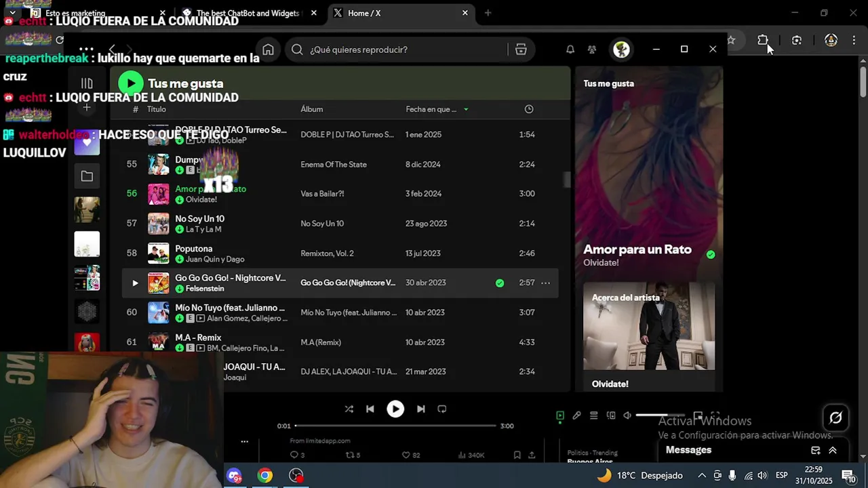This screenshot has width=868, height=488.
Task: Switch to Esto es marketing tab
Action: tap(97, 13)
